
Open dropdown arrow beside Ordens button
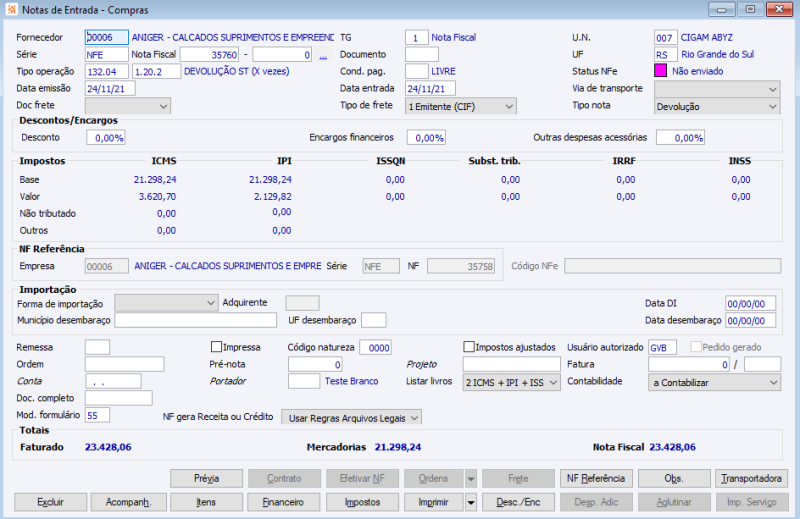click(x=471, y=479)
